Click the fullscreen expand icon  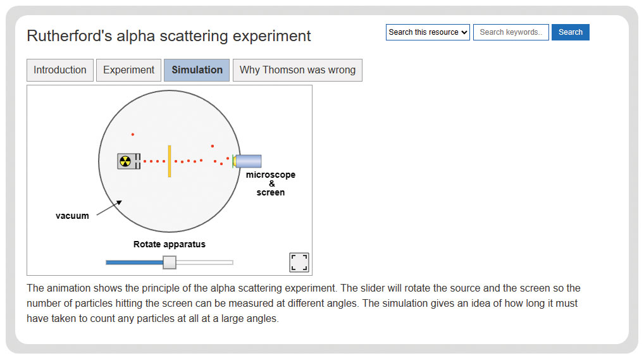299,262
